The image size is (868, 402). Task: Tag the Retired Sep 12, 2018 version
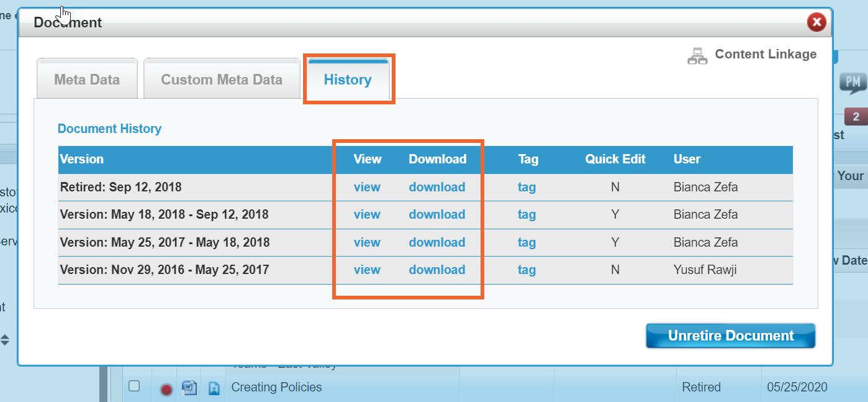click(x=527, y=187)
